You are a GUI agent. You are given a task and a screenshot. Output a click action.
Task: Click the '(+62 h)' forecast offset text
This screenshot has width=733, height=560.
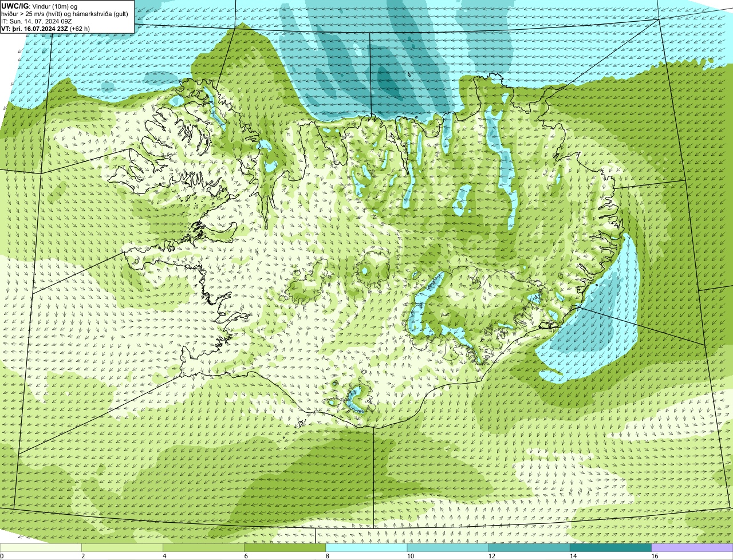click(80, 29)
